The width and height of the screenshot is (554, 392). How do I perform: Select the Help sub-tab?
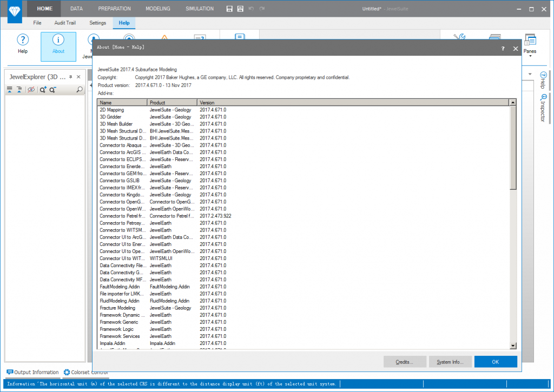[124, 23]
